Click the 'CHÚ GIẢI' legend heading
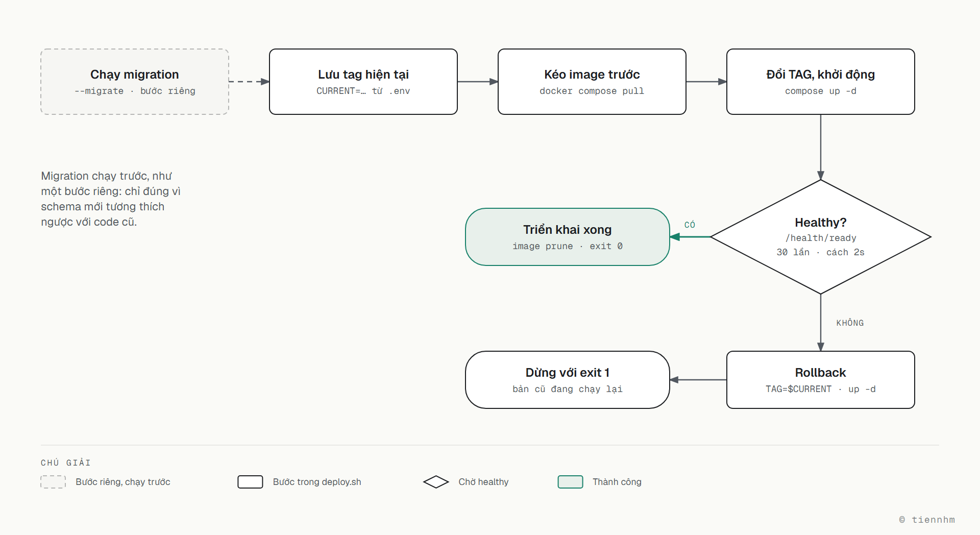The height and width of the screenshot is (535, 980). pos(66,463)
